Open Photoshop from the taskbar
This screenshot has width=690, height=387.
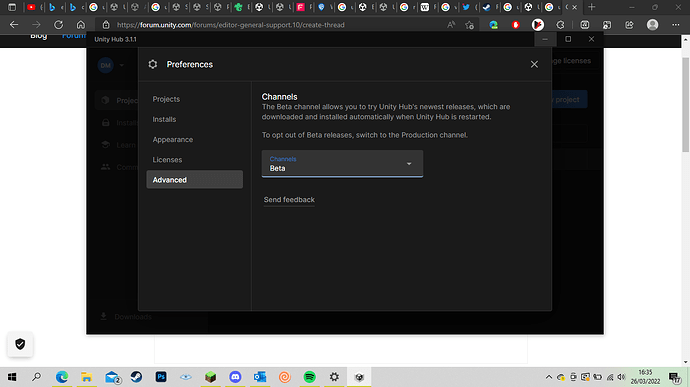click(161, 377)
